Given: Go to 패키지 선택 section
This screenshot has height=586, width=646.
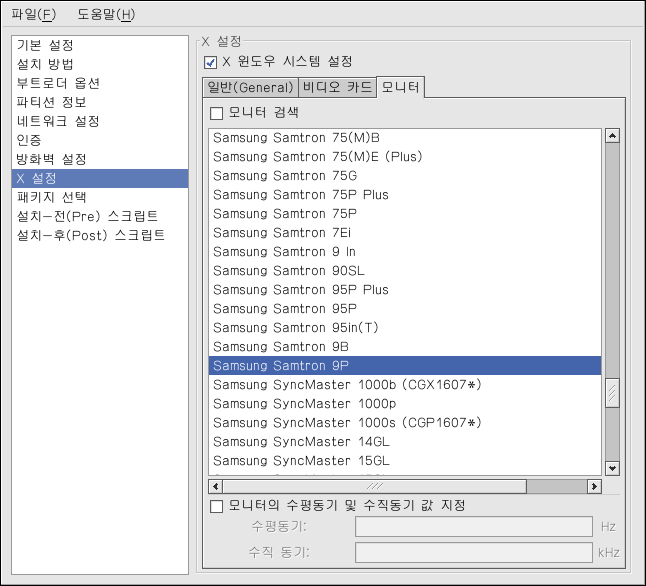Looking at the screenshot, I should [x=52, y=197].
